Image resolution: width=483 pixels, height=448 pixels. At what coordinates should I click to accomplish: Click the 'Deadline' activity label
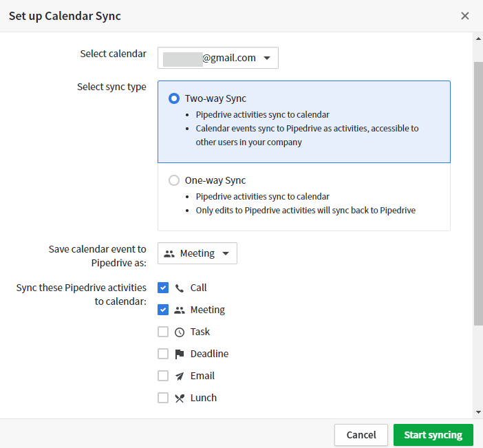[x=209, y=354]
